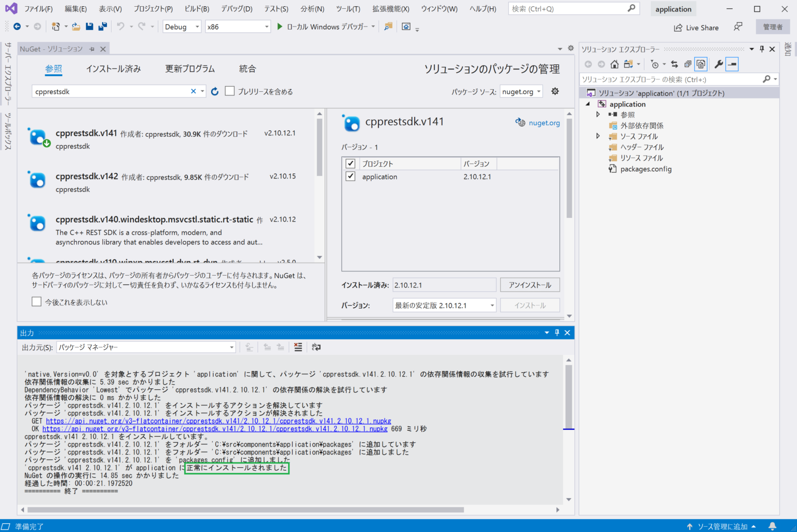797x532 pixels.
Task: Clear all output in the Output window
Action: coord(298,347)
